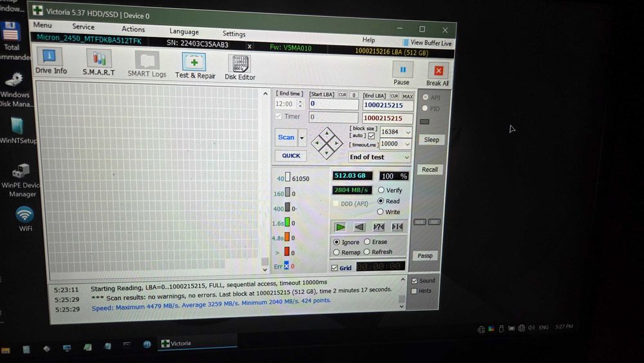Open the Settings menu
Viewport: 644px width, 363px height.
point(234,34)
